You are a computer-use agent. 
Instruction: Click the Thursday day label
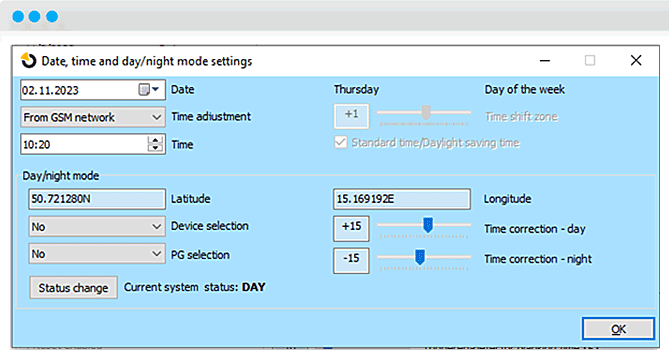pos(356,89)
